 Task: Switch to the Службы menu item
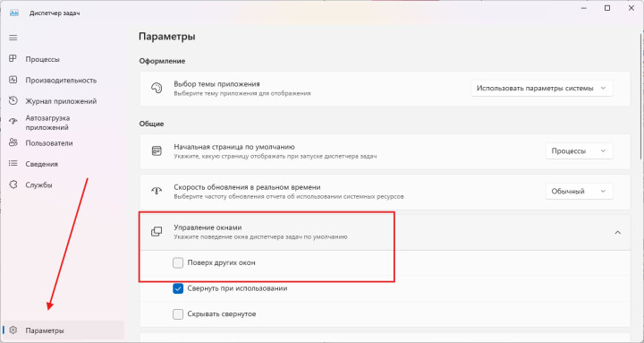pos(38,185)
